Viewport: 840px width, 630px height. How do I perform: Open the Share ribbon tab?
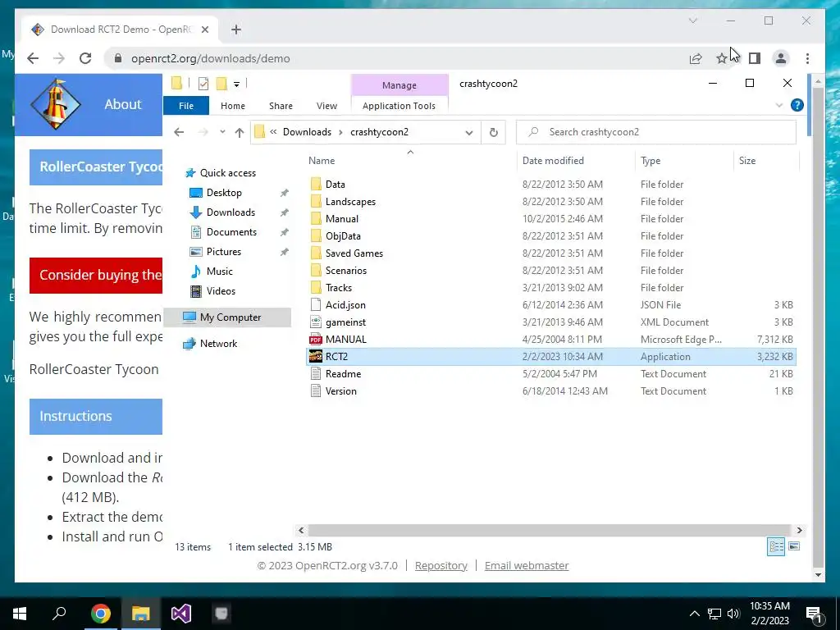(x=281, y=106)
